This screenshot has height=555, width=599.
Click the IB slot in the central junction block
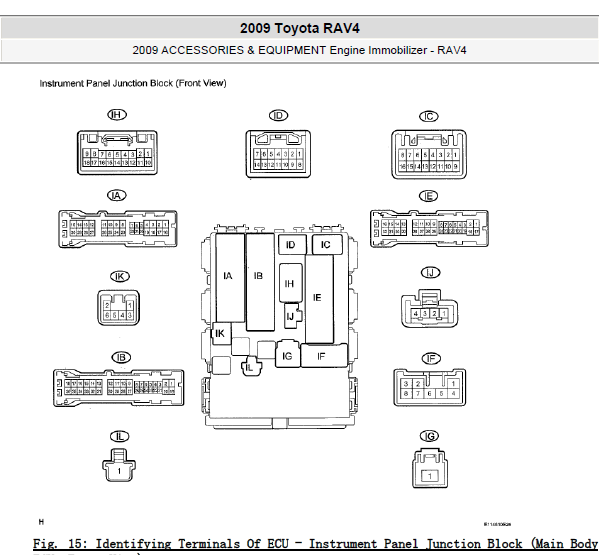[x=260, y=282]
